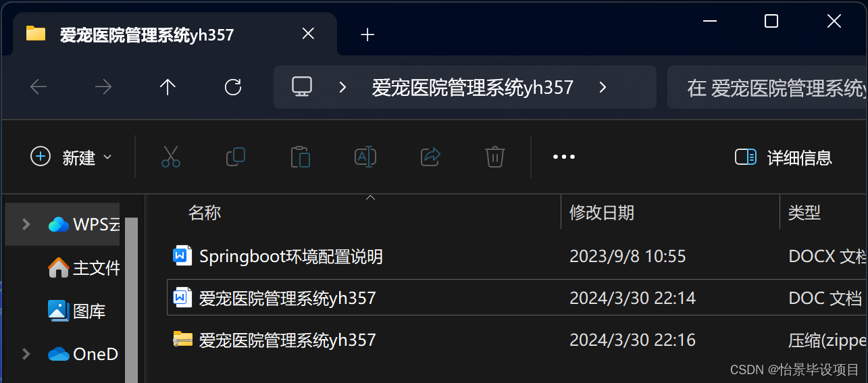Screen dimensions: 868x383
Task: Expand the OneDrive tree node
Action: tap(26, 354)
